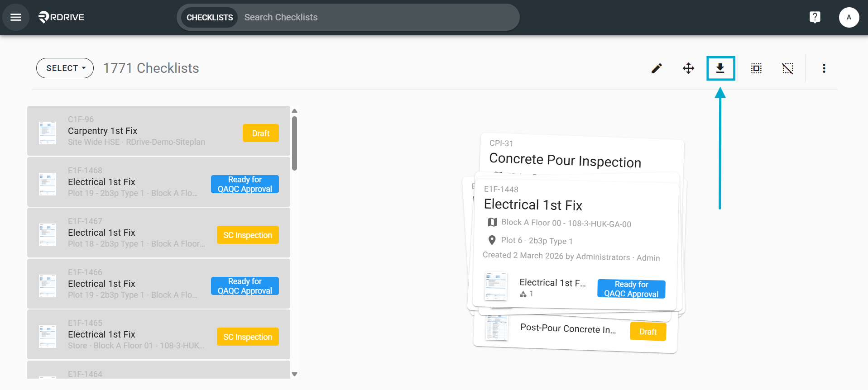Click the "Plot 6 - 2b3p Type 1" location text
The width and height of the screenshot is (868, 390).
tap(537, 240)
